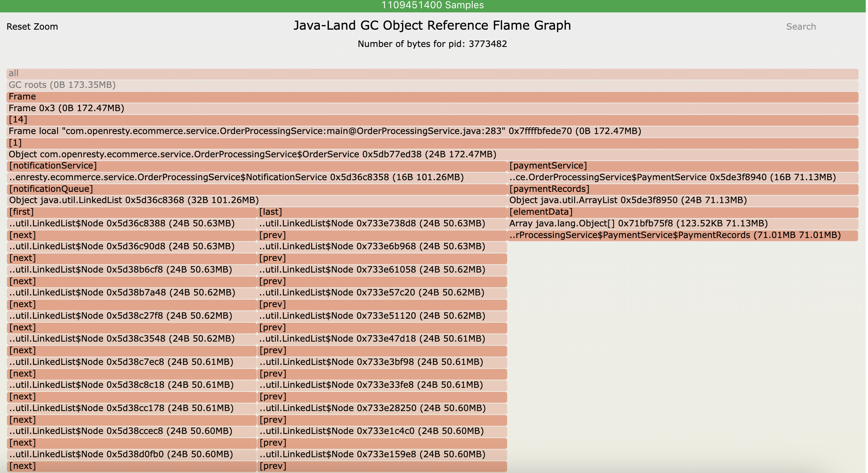The image size is (868, 473).
Task: Zoom into the GC roots frame
Action: click(432, 85)
